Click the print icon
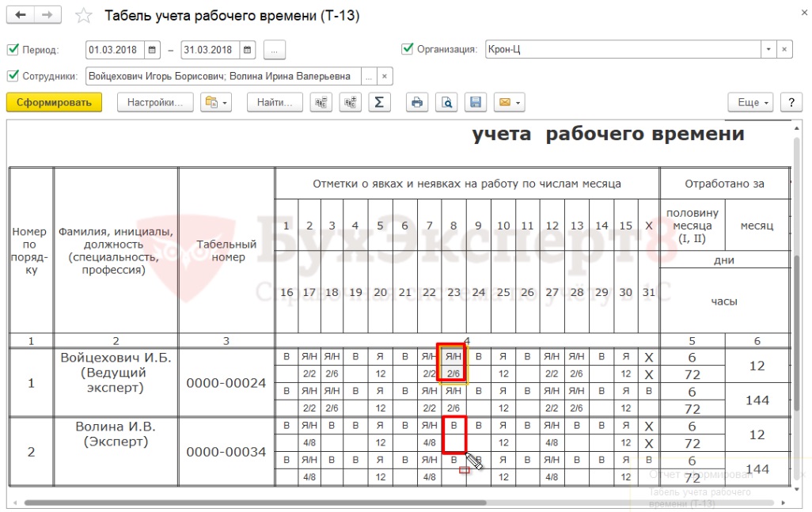 [x=417, y=102]
